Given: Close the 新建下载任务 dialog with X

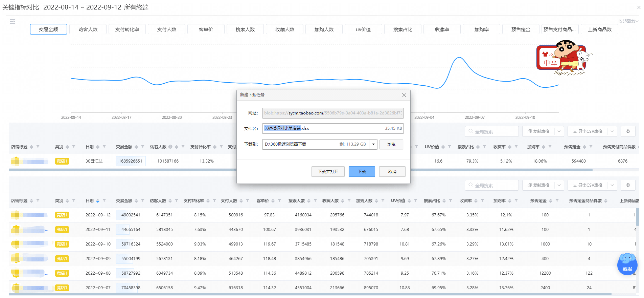Looking at the screenshot, I should click(x=404, y=95).
